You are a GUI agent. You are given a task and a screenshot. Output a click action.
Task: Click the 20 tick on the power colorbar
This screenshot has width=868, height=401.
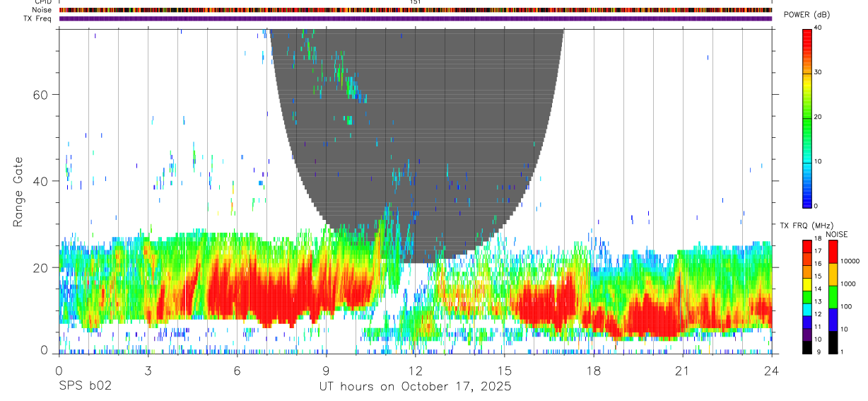point(818,117)
